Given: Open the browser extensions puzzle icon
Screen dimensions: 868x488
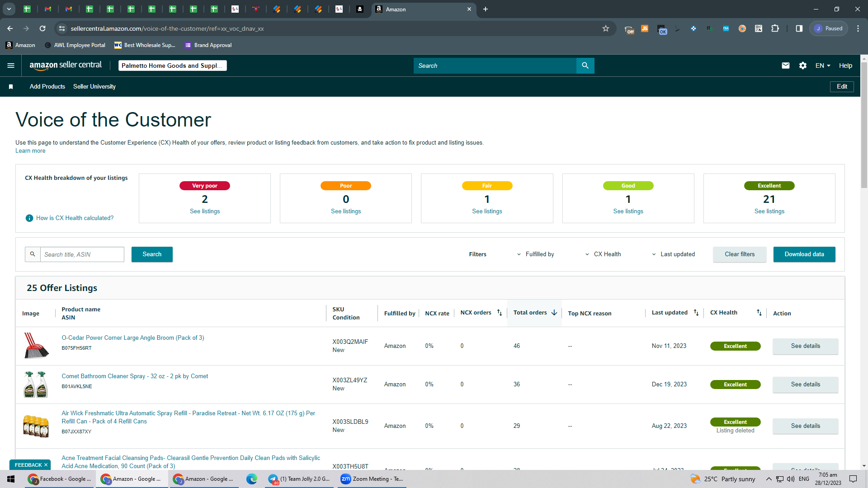Looking at the screenshot, I should coord(775,28).
